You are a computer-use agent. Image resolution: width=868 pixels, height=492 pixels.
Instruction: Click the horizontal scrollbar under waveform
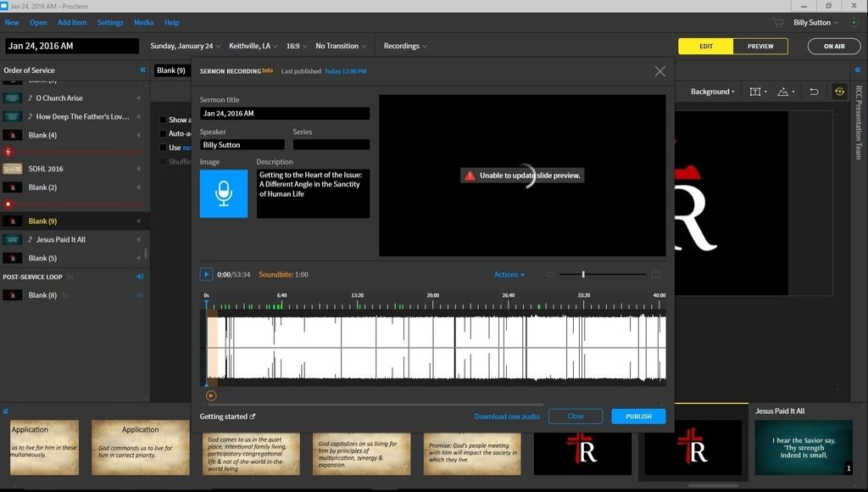pyautogui.click(x=374, y=405)
